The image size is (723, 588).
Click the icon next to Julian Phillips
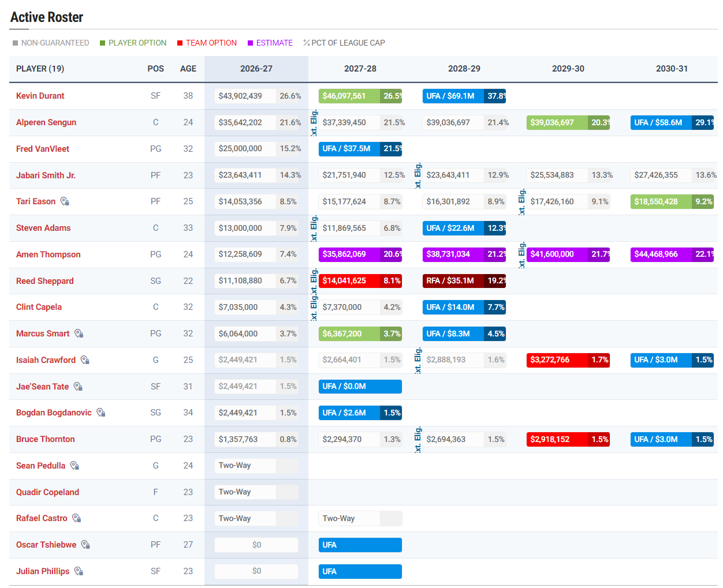click(79, 571)
